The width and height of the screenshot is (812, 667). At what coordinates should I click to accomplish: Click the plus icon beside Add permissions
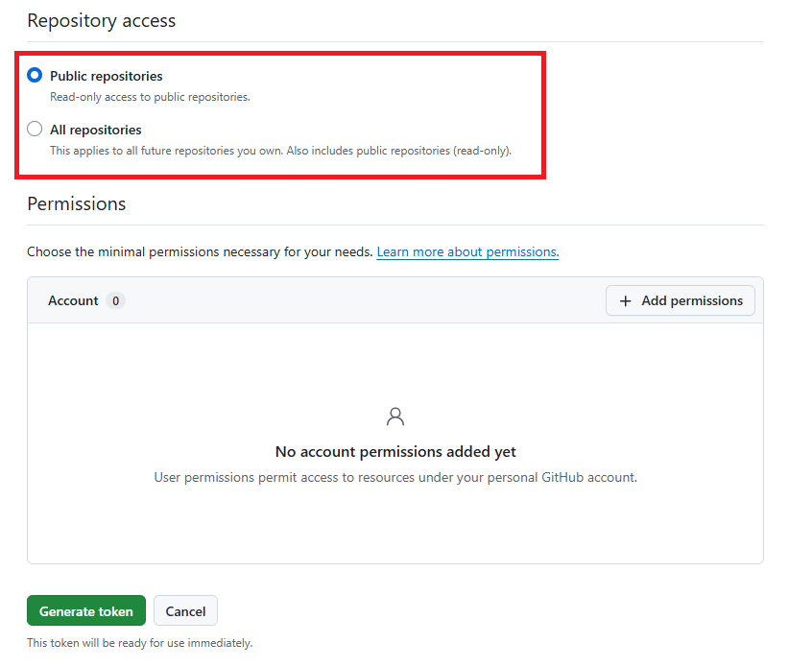click(x=626, y=301)
